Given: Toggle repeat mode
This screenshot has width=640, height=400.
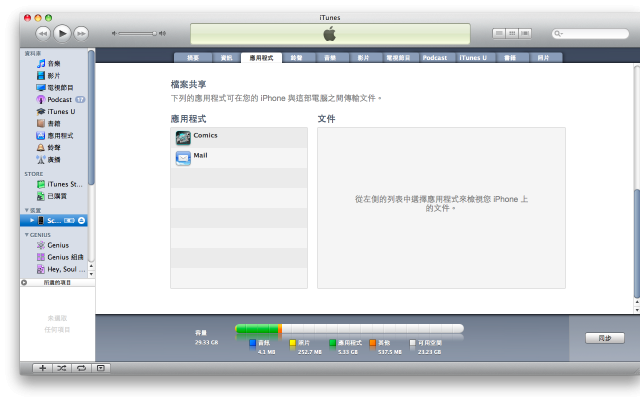Looking at the screenshot, I should (x=81, y=368).
